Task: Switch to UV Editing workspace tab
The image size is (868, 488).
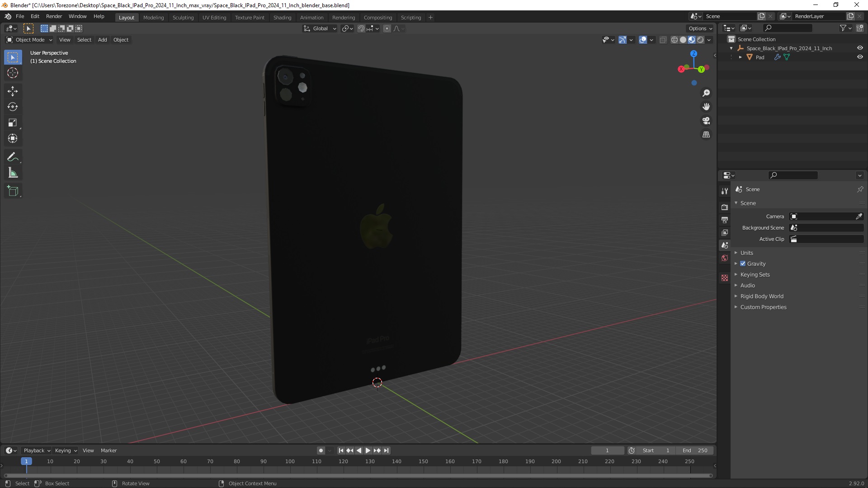Action: (214, 18)
